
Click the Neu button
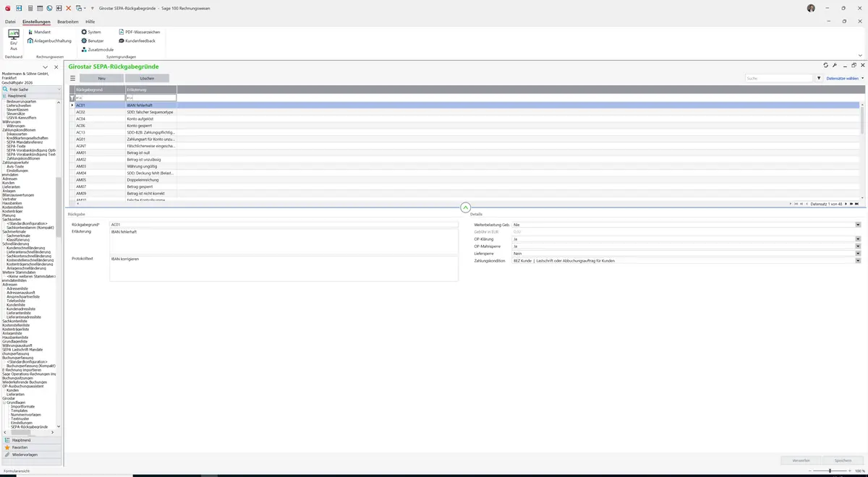[101, 78]
